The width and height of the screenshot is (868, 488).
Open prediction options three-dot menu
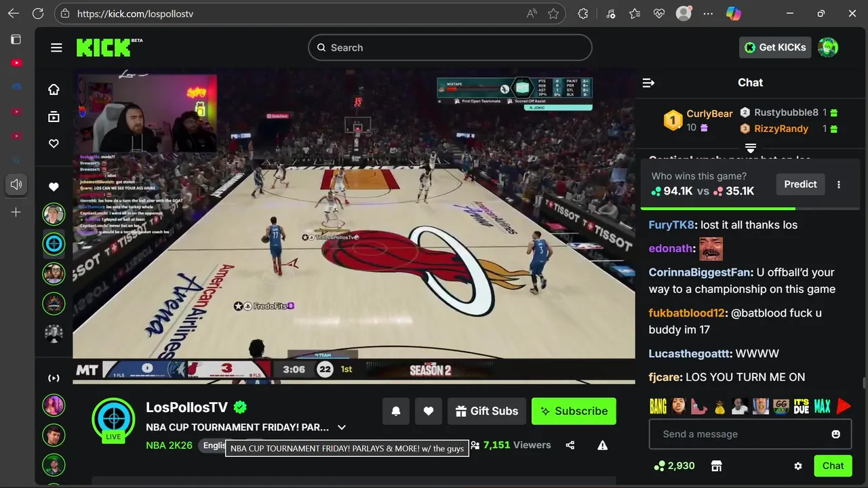point(839,184)
